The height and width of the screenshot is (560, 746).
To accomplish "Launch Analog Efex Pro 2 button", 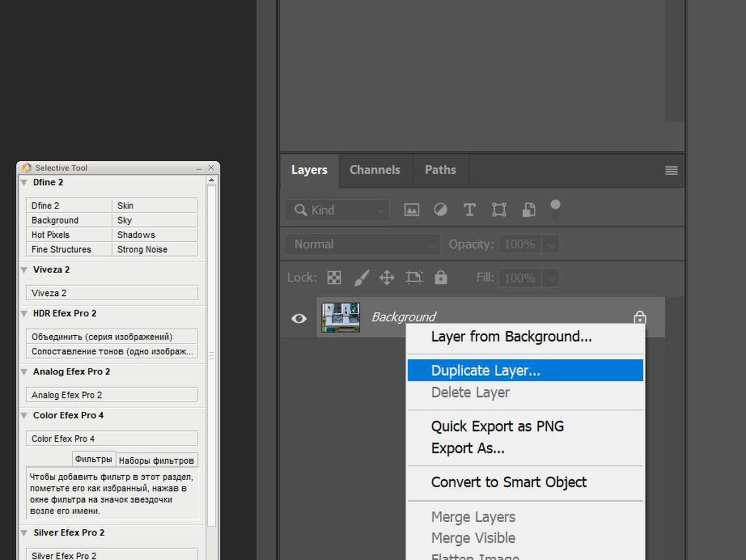I will click(112, 395).
